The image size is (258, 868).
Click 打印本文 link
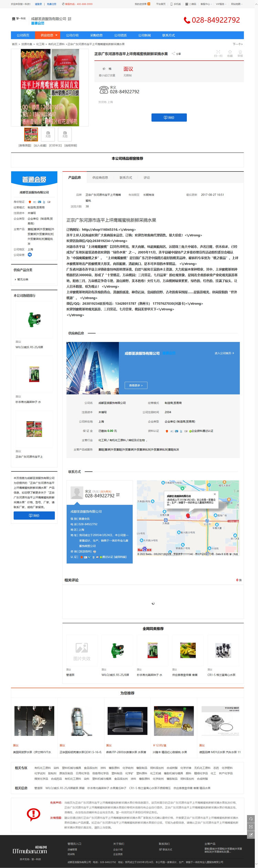[55, 145]
